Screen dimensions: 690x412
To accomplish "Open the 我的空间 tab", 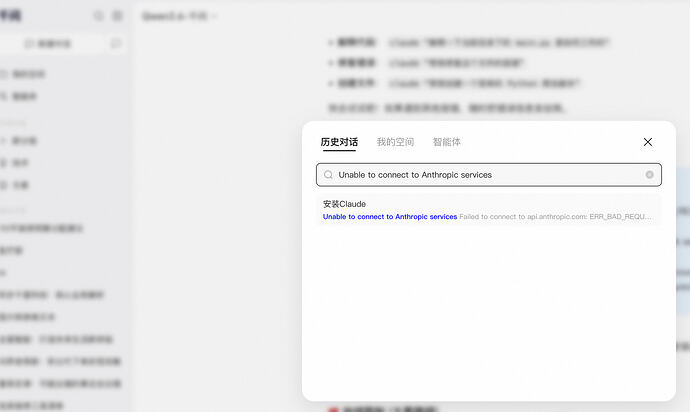I will [x=395, y=142].
